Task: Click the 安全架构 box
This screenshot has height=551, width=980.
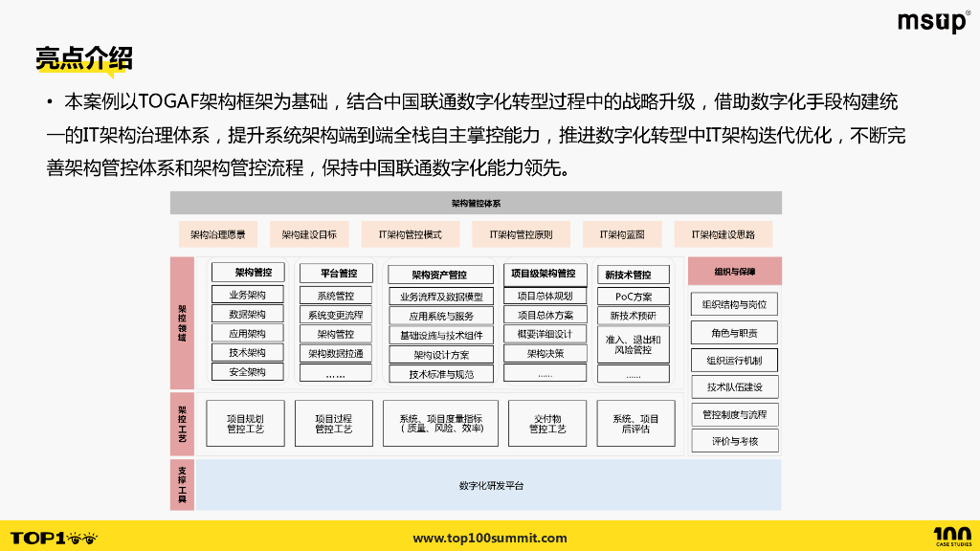Action: (248, 372)
